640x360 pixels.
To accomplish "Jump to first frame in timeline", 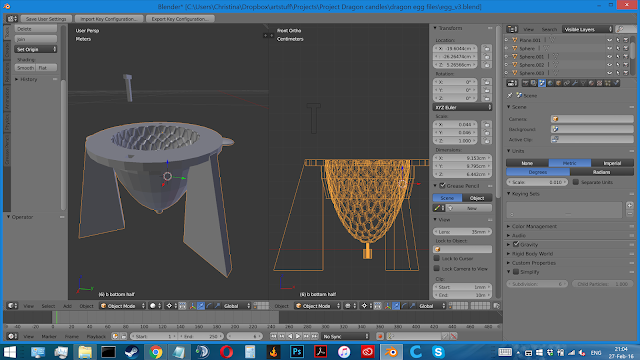I will (273, 336).
